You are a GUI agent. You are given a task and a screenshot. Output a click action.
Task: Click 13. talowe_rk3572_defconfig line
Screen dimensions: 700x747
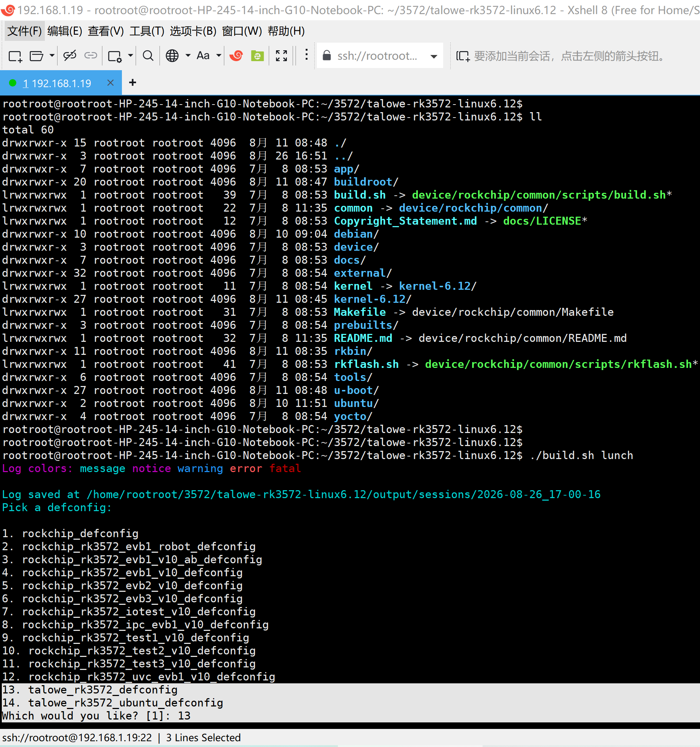coord(90,690)
